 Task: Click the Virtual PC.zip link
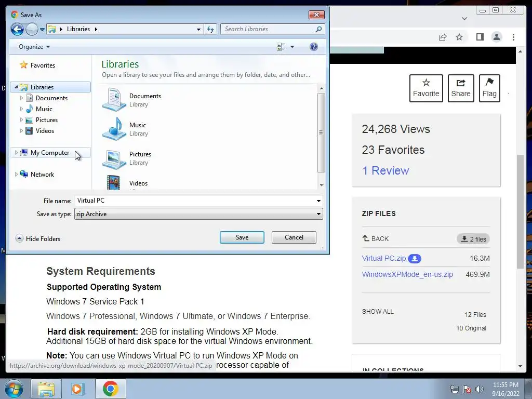384,258
